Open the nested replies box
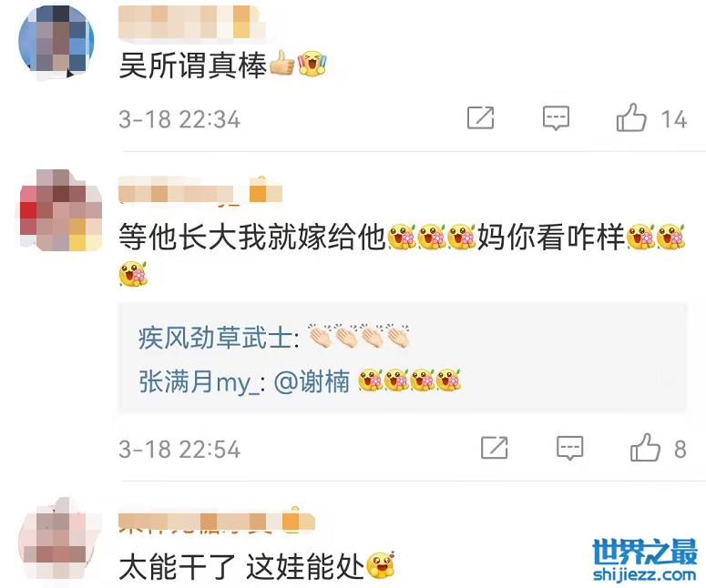This screenshot has width=706, height=588. [403, 358]
